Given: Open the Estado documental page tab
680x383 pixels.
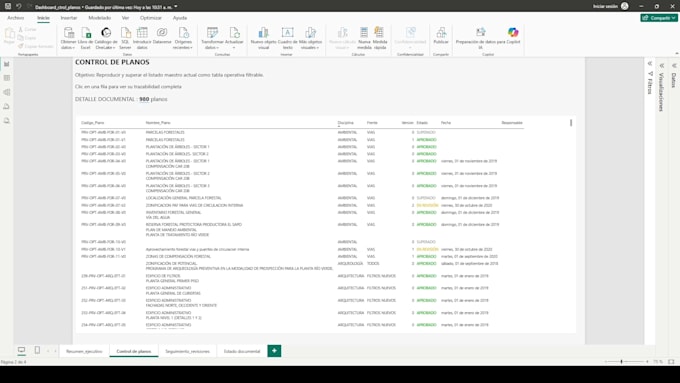Looking at the screenshot, I should (242, 351).
